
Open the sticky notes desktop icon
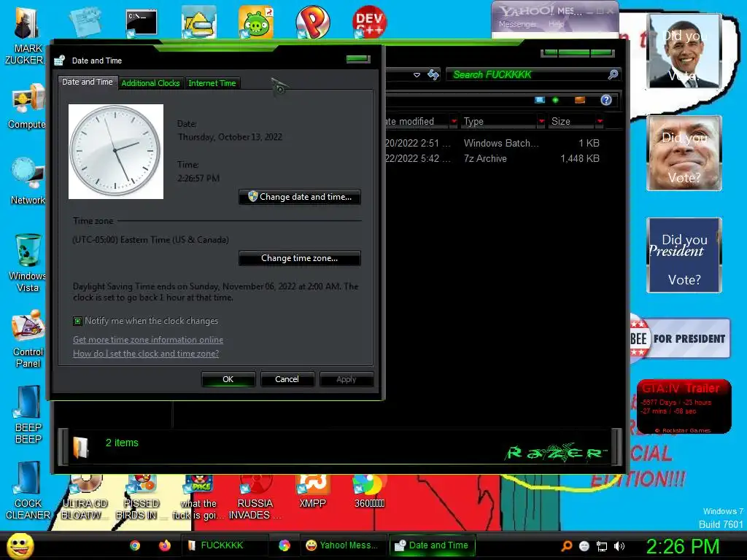(85, 22)
